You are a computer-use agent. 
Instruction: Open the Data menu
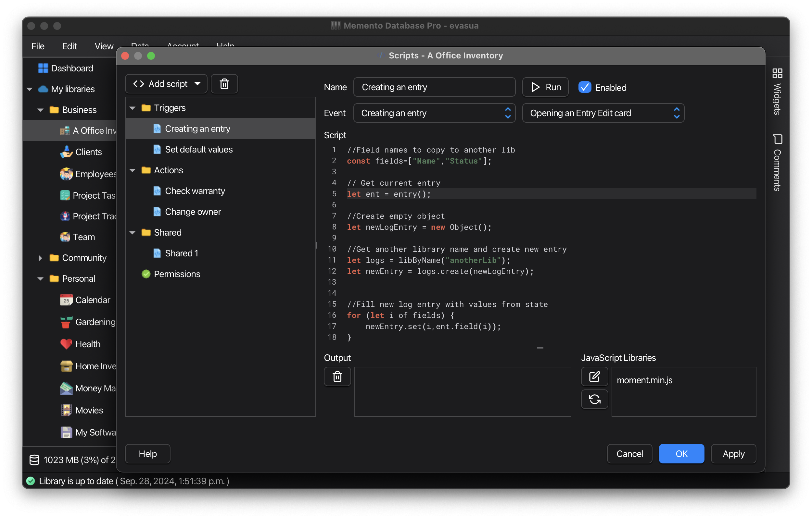coord(140,45)
